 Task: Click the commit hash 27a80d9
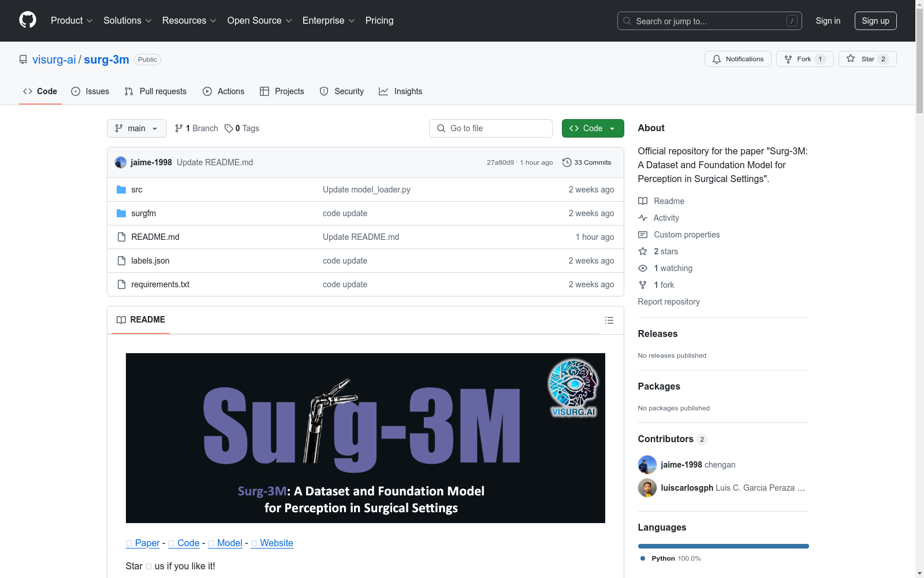(x=500, y=162)
